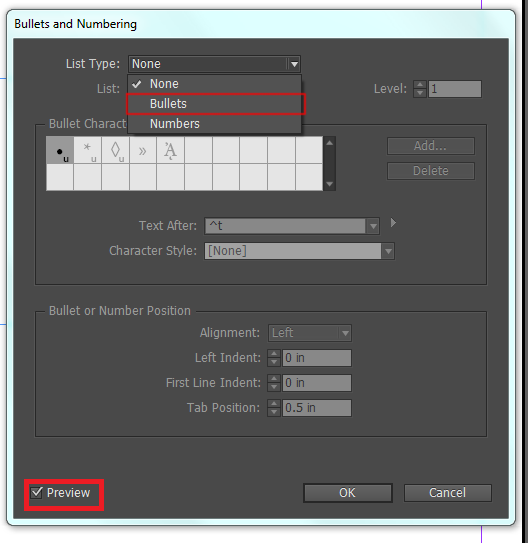Viewport: 528px width, 543px height.
Task: Click the Cancel button
Action: point(447,492)
